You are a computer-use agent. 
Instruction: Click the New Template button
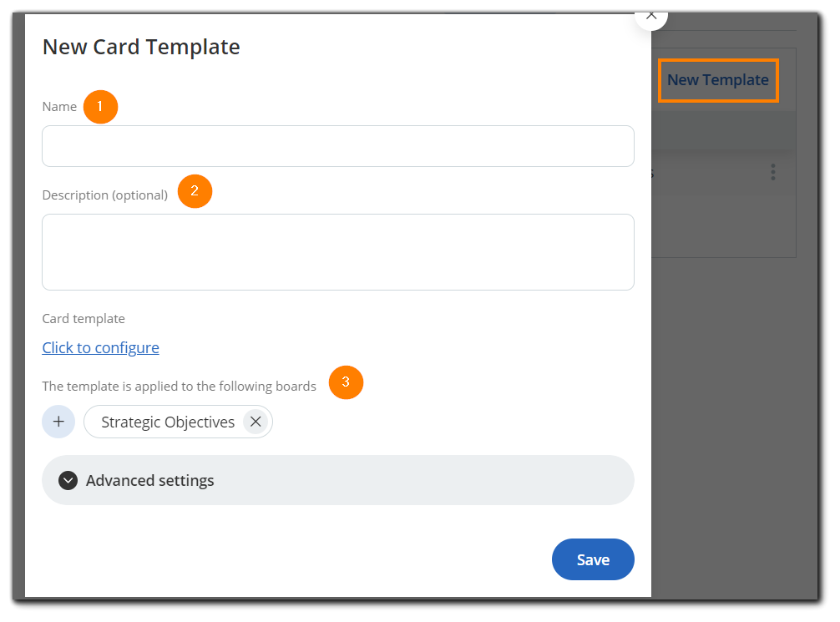718,80
